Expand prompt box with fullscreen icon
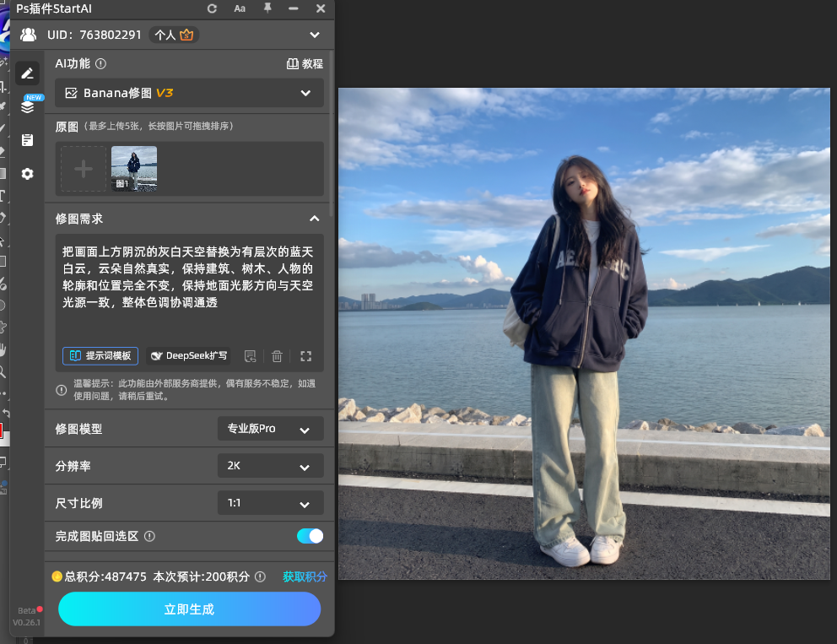Image resolution: width=837 pixels, height=644 pixels. [306, 356]
